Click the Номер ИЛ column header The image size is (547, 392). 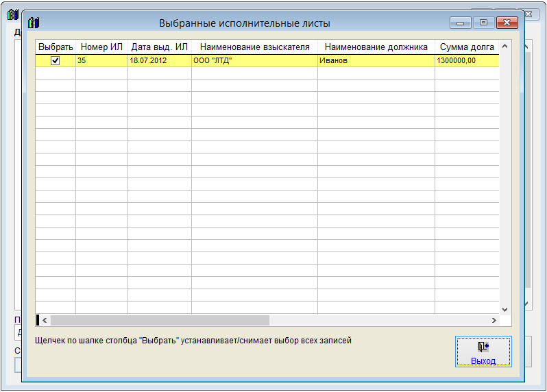101,47
